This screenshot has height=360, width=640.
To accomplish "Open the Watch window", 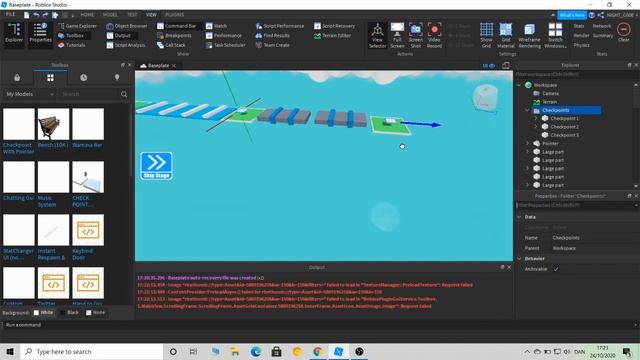I will click(x=216, y=26).
